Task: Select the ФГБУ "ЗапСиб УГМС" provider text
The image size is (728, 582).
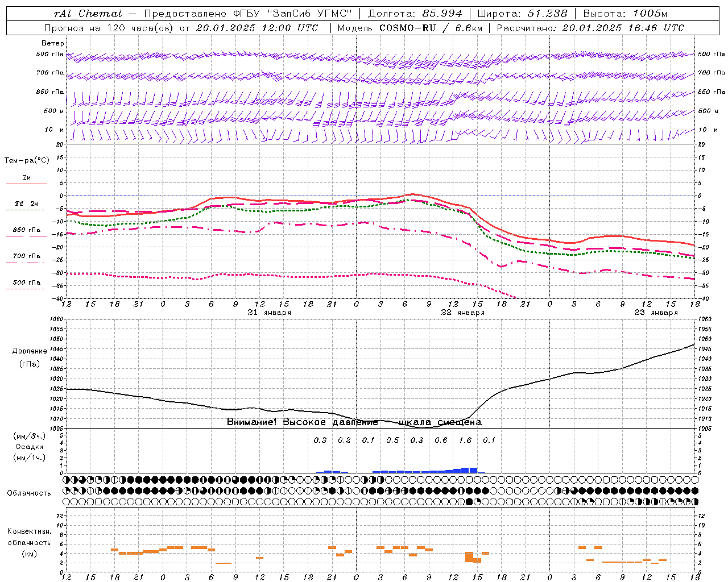Action: tap(293, 14)
